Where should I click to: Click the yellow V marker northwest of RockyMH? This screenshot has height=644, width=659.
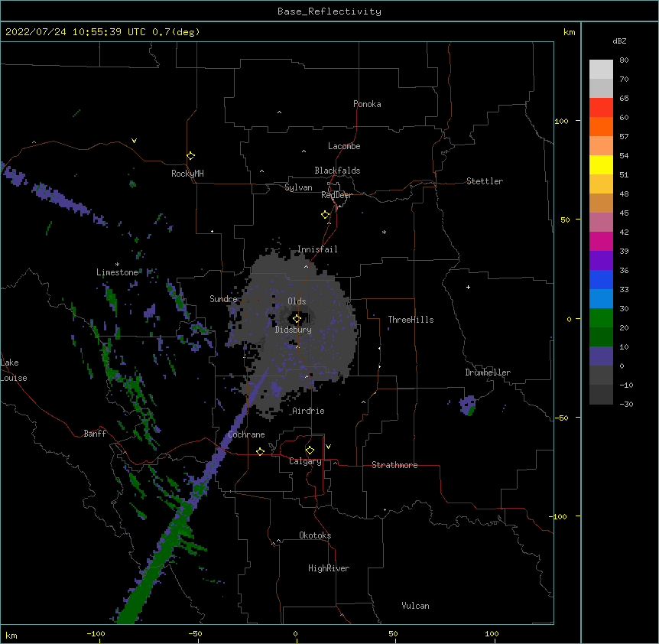click(x=134, y=141)
